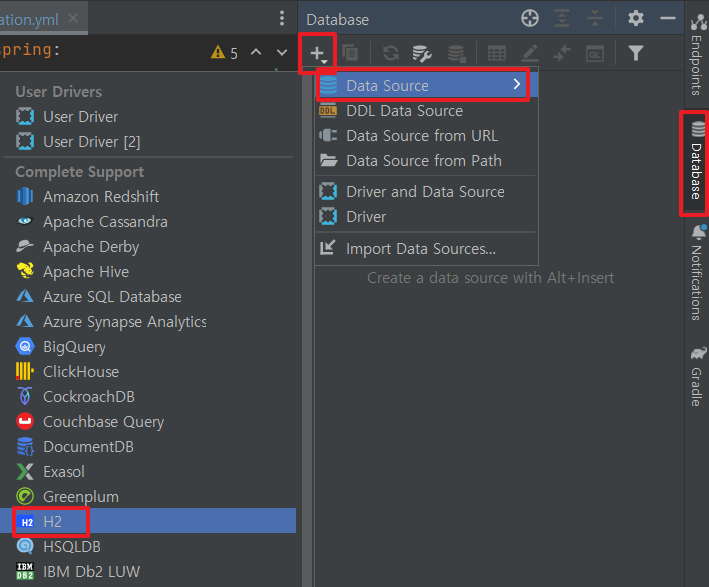Choose H2 data source
The image size is (709, 587).
coord(148,521)
